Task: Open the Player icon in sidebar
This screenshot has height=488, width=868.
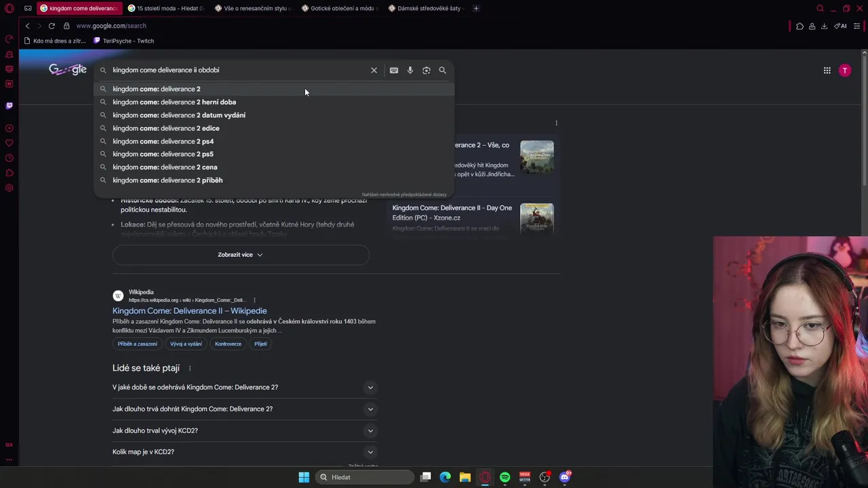Action: click(x=9, y=128)
